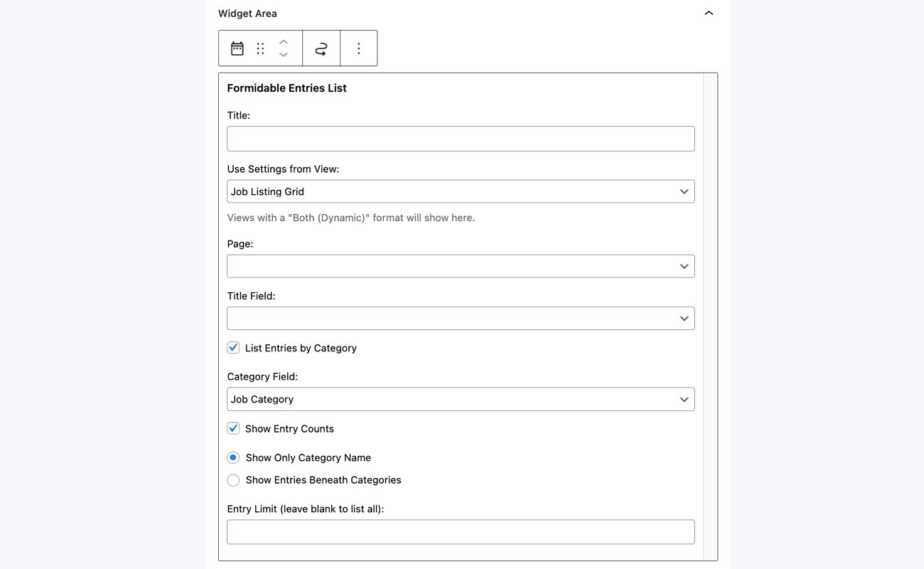Click the "Widget Area" panel header
Viewport: 924px width, 569px height.
[x=249, y=13]
